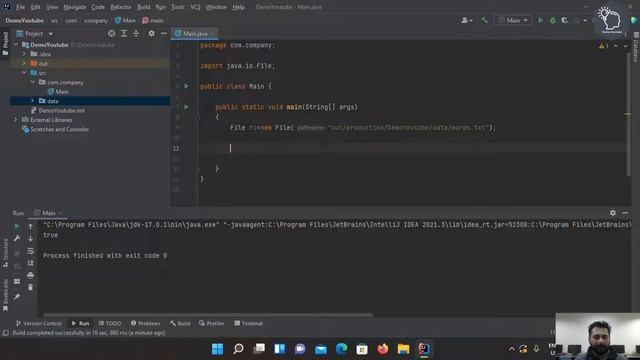Go to next highlighted error arrow

[625, 46]
